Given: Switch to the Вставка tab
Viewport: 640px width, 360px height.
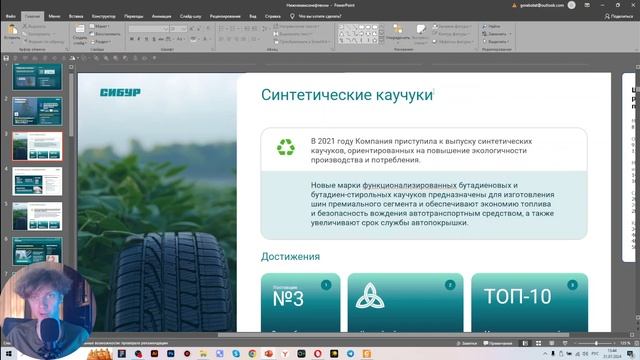Looking at the screenshot, I should tap(76, 16).
